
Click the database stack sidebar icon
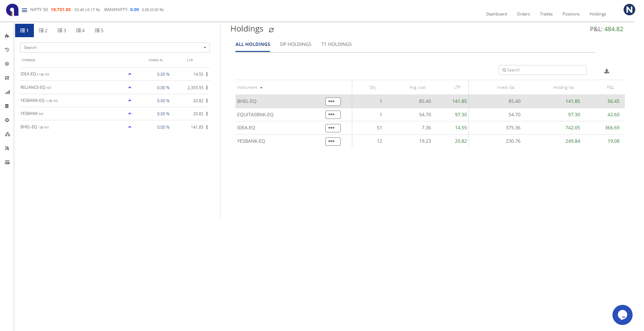(x=7, y=106)
